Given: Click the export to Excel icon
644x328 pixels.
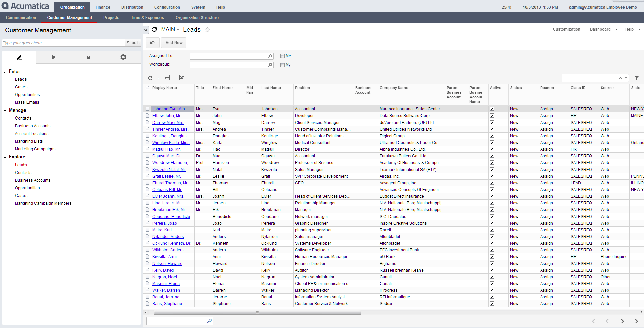Looking at the screenshot, I should tap(182, 78).
